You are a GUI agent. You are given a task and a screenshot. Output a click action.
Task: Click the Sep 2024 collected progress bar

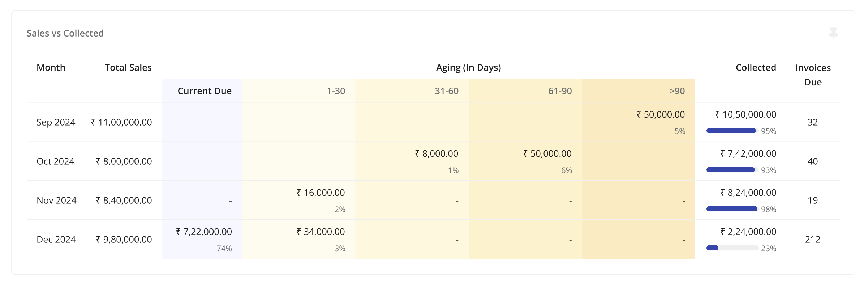[732, 131]
